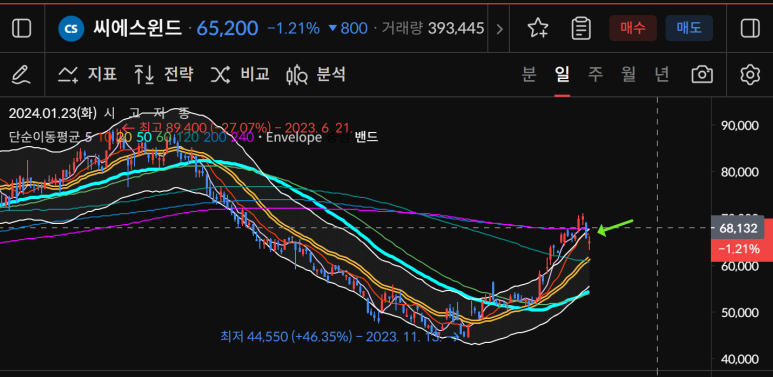
Task: Click the Envelope indicator label
Action: pyautogui.click(x=294, y=137)
